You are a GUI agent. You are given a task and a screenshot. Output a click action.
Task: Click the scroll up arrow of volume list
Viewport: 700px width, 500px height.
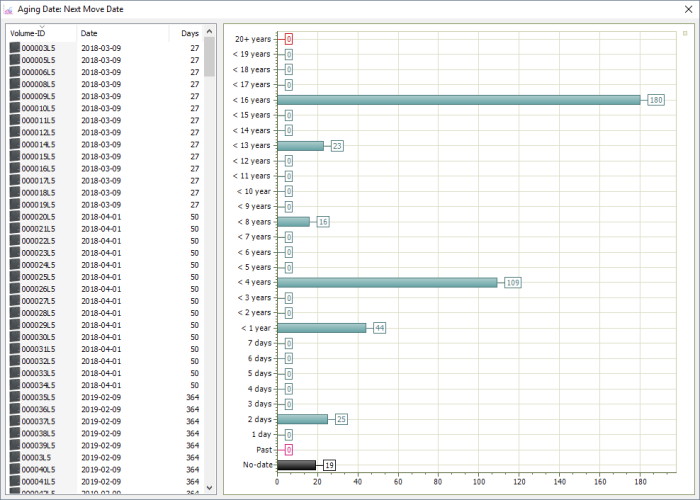[x=209, y=33]
